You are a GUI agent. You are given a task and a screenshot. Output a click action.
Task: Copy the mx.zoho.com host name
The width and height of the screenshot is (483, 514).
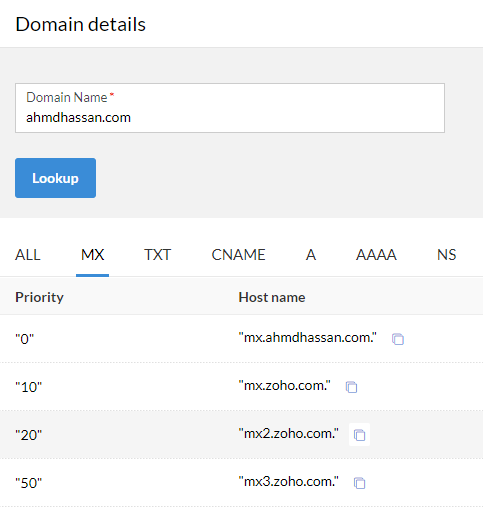pos(351,387)
